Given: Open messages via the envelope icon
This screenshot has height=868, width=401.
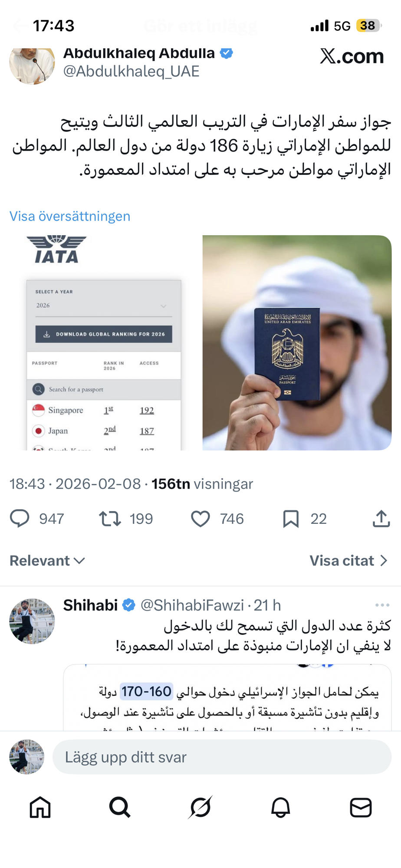Looking at the screenshot, I should pos(361,807).
